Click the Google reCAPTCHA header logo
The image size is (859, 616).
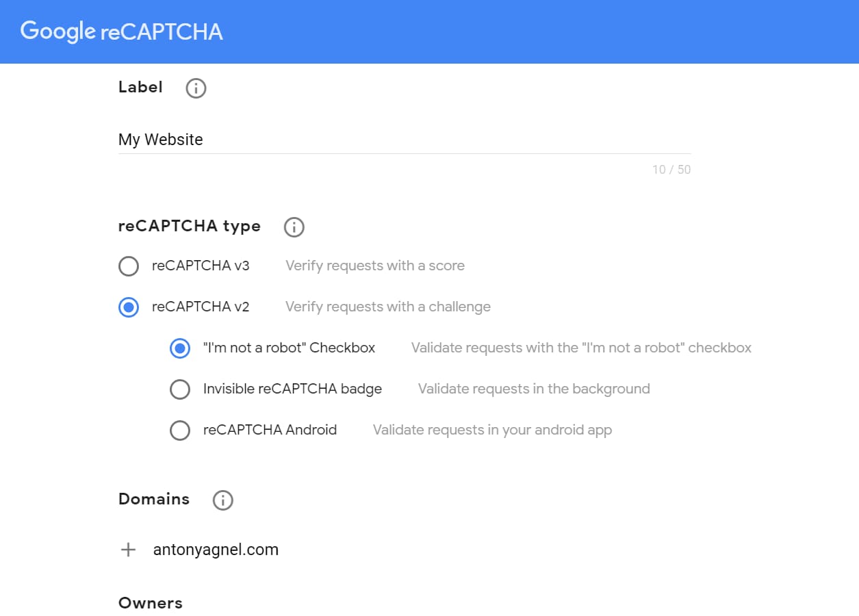click(120, 31)
